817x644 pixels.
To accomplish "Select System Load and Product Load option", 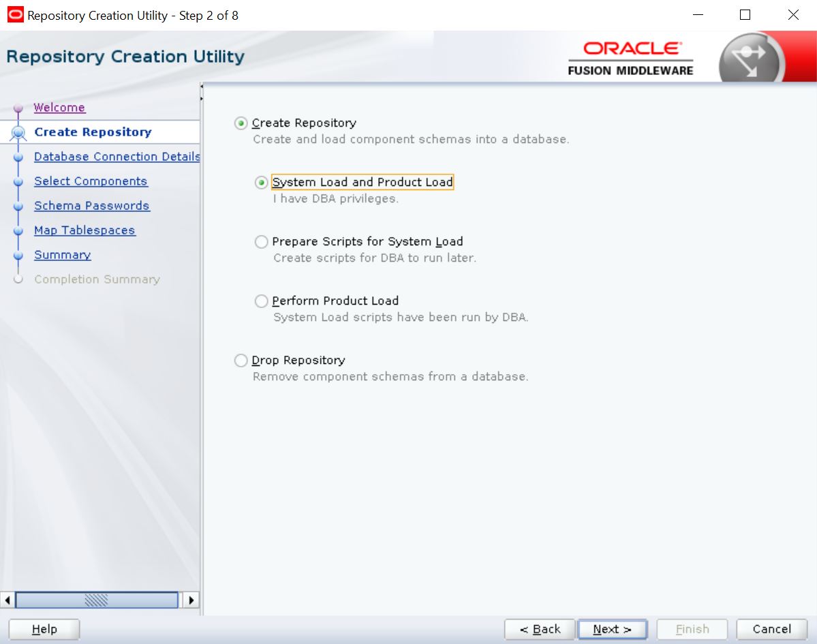I will click(261, 183).
